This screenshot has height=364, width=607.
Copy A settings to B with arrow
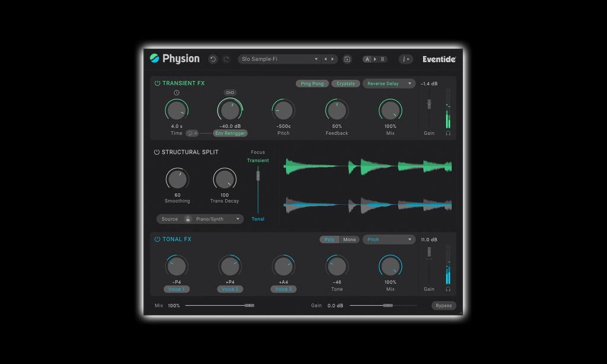pyautogui.click(x=375, y=59)
